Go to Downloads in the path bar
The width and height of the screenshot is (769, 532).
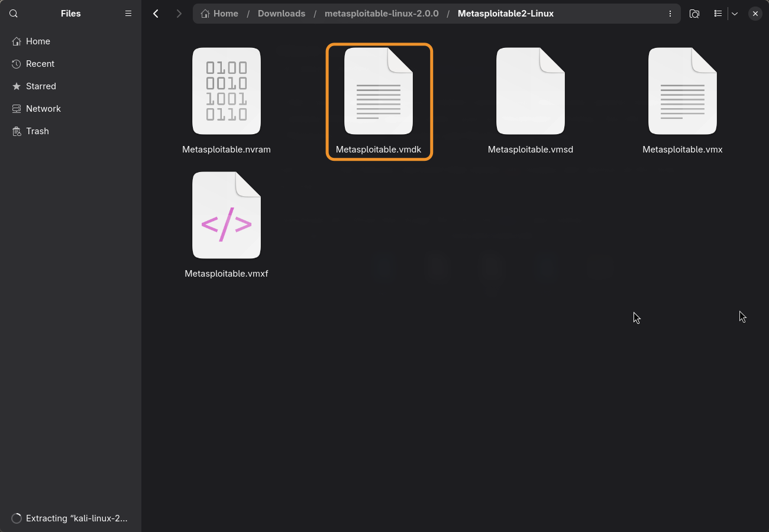[282, 14]
